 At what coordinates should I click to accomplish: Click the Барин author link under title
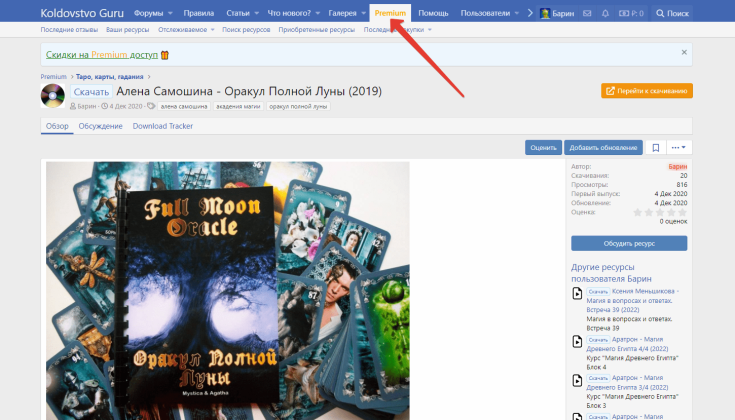[87, 106]
